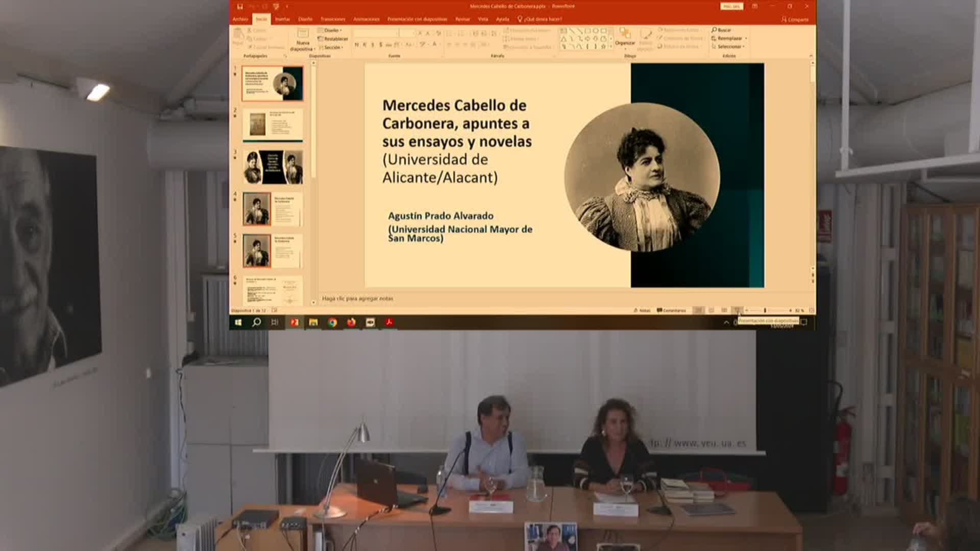Screen dimensions: 980x551
Task: Open the Diseño ribbon tab
Action: point(305,19)
